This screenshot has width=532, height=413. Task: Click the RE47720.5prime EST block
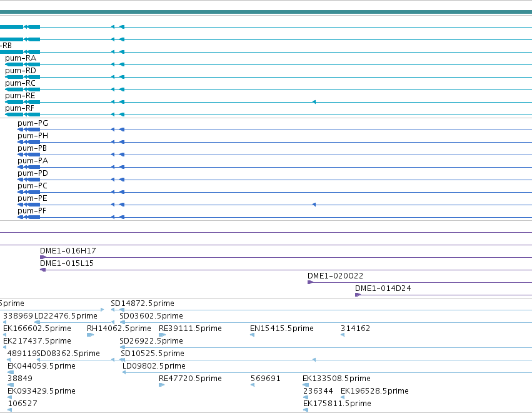click(x=161, y=385)
